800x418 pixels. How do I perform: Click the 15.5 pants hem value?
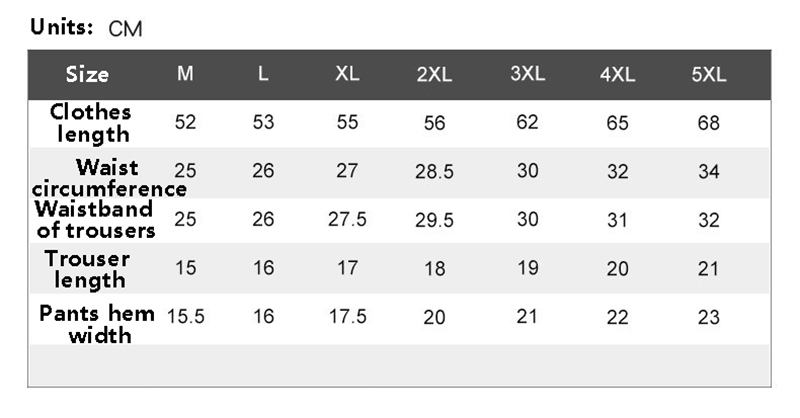pos(186,316)
